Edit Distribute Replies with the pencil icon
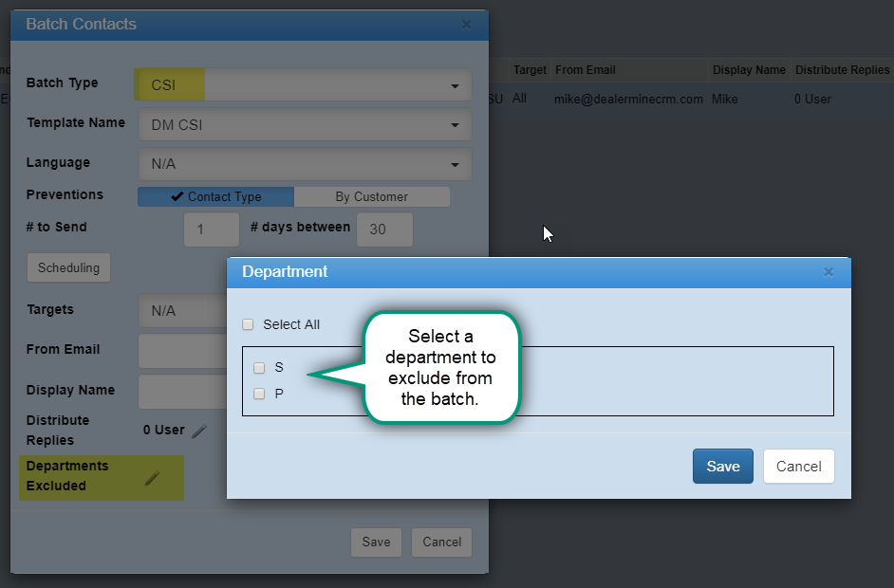Screen dimensions: 894x588 [x=198, y=431]
